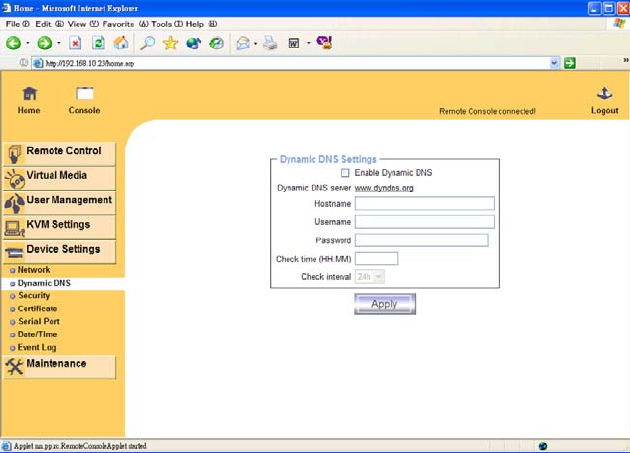Click the Check time input field
Viewport: 630px width, 453px height.
pyautogui.click(x=376, y=259)
